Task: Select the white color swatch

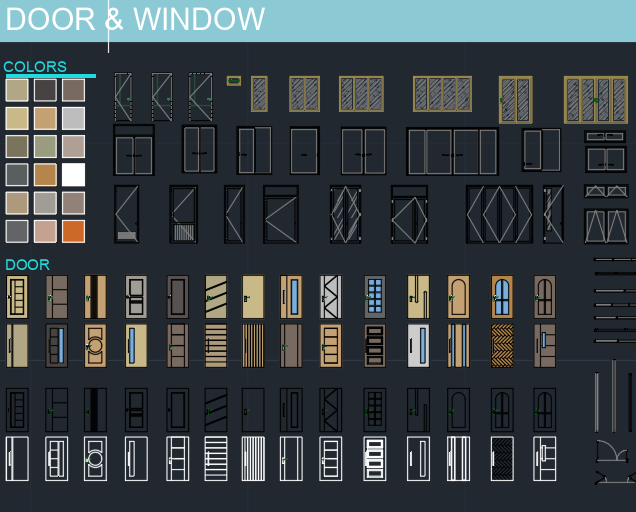Action: (73, 174)
